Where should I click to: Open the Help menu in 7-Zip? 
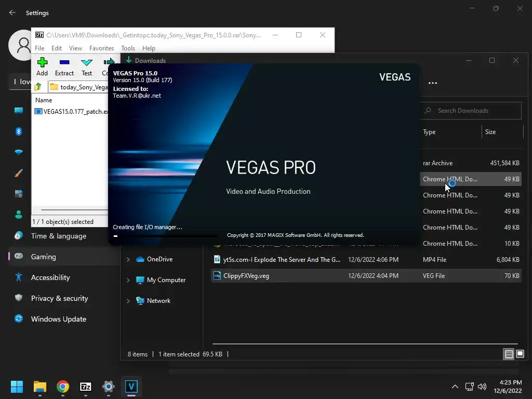(149, 48)
